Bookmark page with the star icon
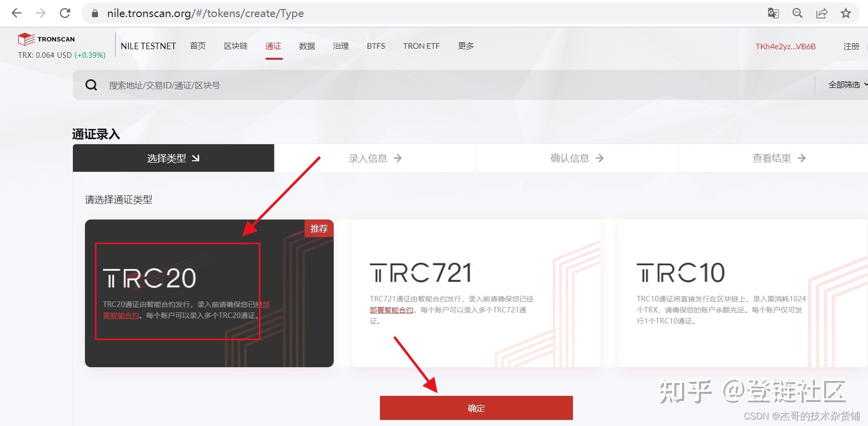Viewport: 868px width, 426px height. click(x=846, y=13)
